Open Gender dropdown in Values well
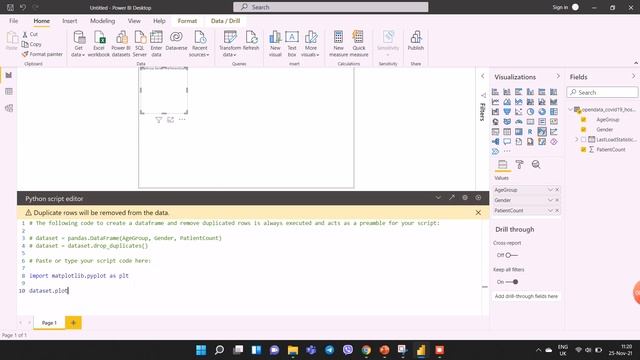This screenshot has height=360, width=640. coord(550,200)
